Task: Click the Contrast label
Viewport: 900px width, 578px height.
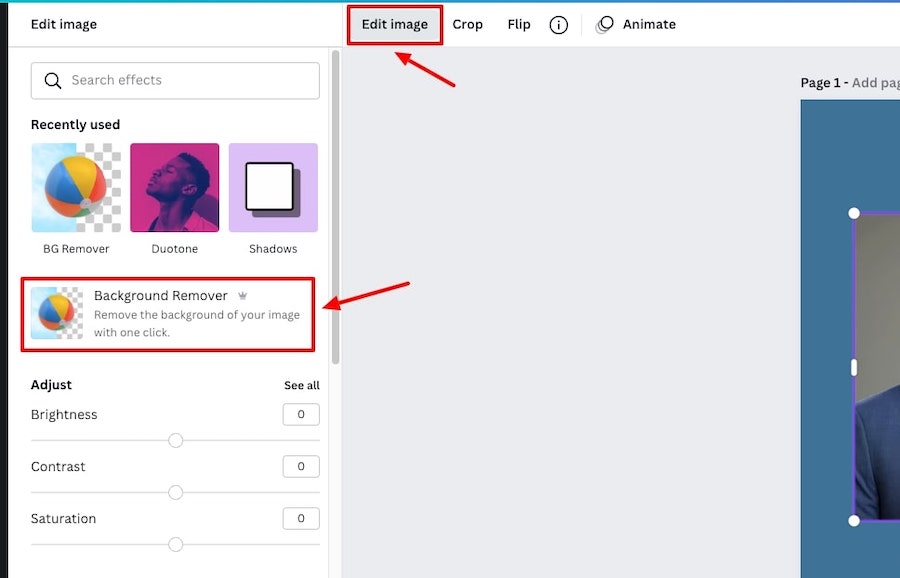Action: pos(58,466)
